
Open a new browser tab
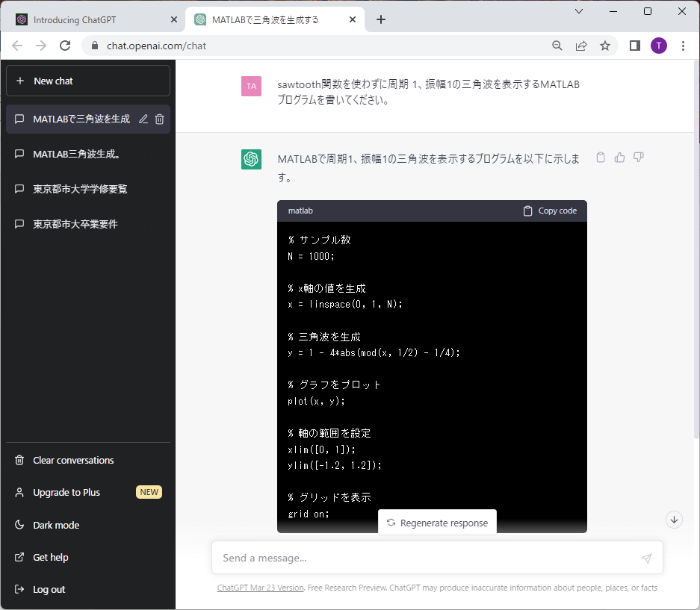pyautogui.click(x=381, y=19)
